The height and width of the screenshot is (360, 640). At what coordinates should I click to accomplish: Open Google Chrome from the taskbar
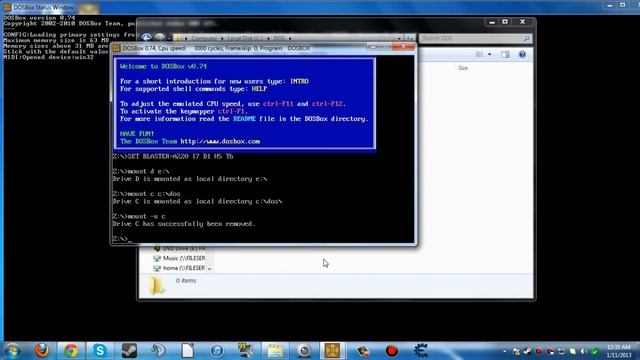click(x=71, y=351)
